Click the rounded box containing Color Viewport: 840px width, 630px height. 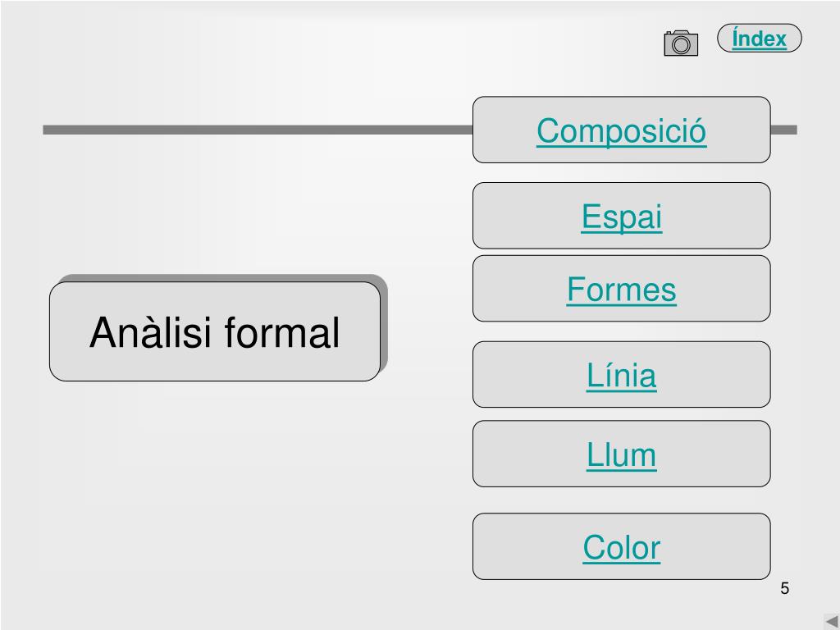pos(622,546)
